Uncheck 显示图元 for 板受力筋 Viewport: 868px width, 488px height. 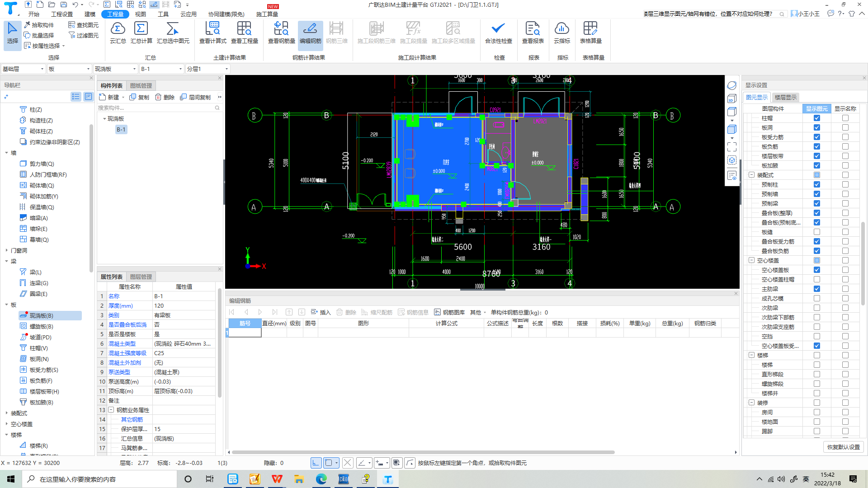pyautogui.click(x=816, y=137)
